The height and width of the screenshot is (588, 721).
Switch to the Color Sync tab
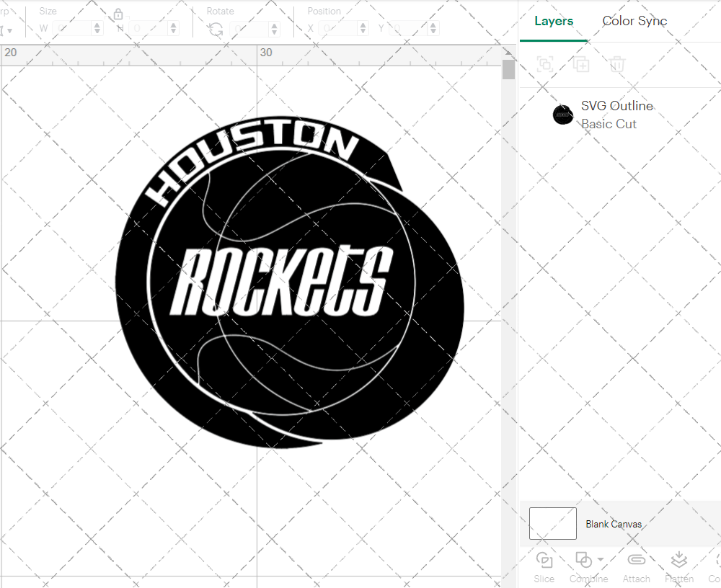click(x=634, y=21)
